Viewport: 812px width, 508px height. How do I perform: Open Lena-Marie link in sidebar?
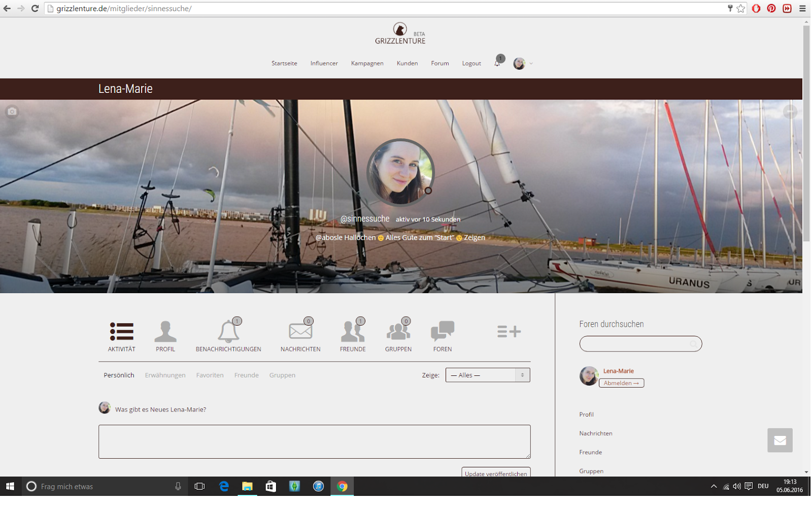(x=619, y=371)
